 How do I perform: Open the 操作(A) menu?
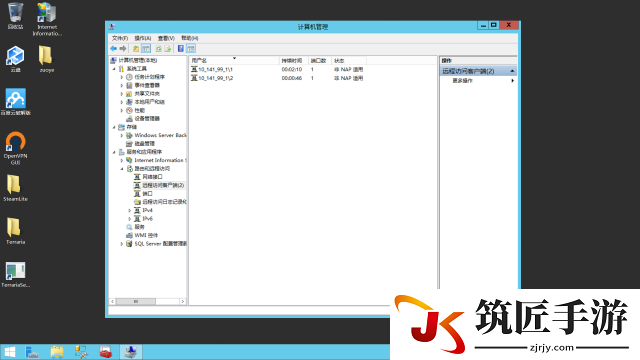click(x=143, y=38)
